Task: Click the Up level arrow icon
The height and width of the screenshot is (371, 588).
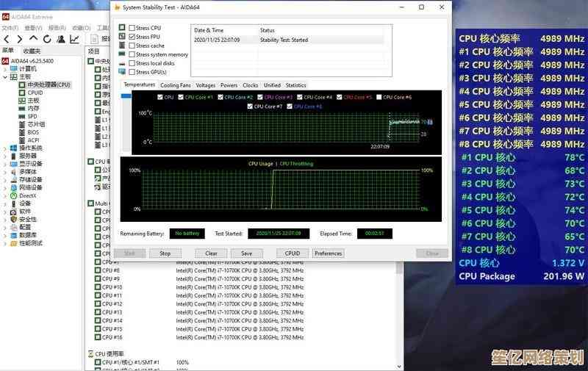Action: click(34, 39)
